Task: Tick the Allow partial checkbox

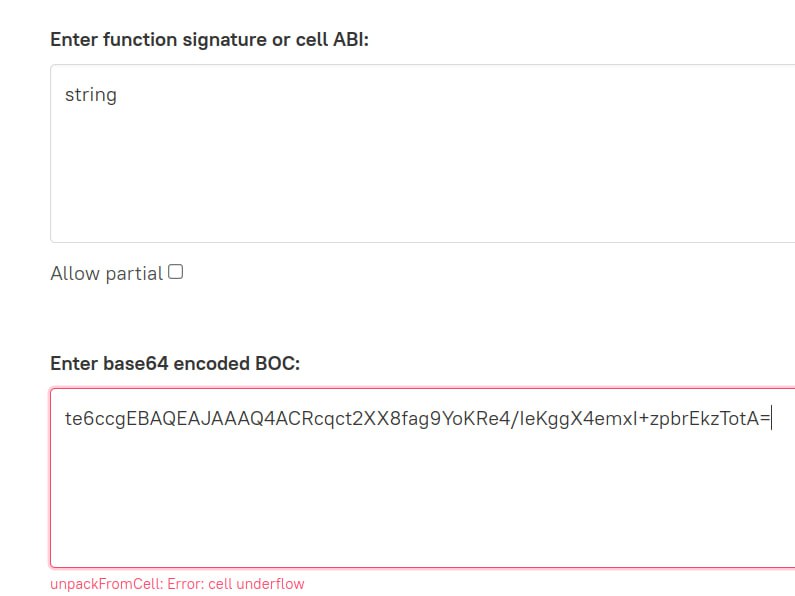Action: coord(176,272)
